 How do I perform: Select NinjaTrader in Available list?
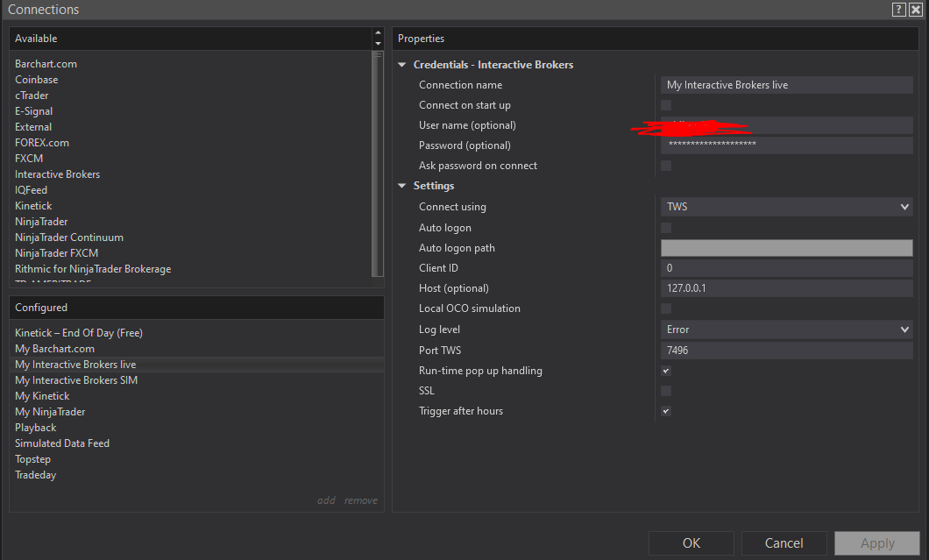point(41,222)
